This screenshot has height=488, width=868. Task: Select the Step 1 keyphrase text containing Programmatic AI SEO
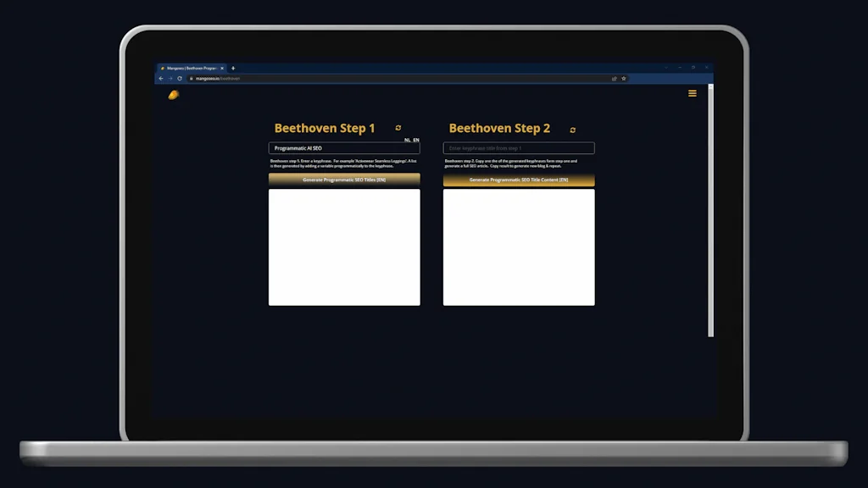pos(297,147)
